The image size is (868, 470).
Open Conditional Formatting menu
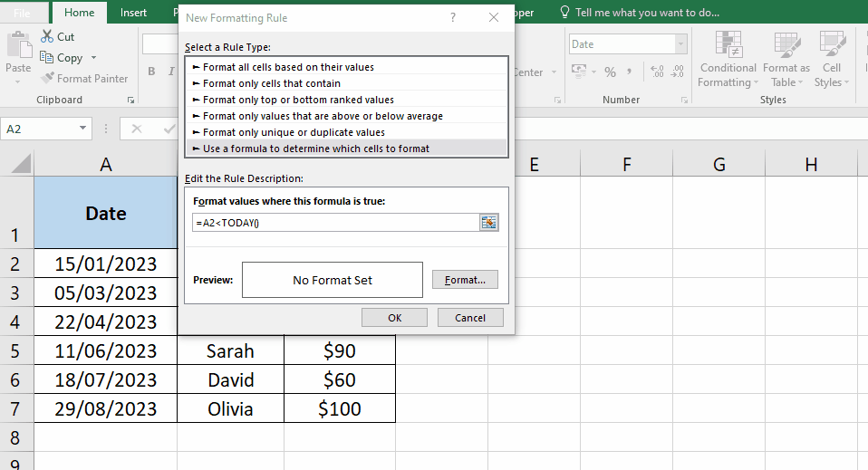click(x=728, y=59)
